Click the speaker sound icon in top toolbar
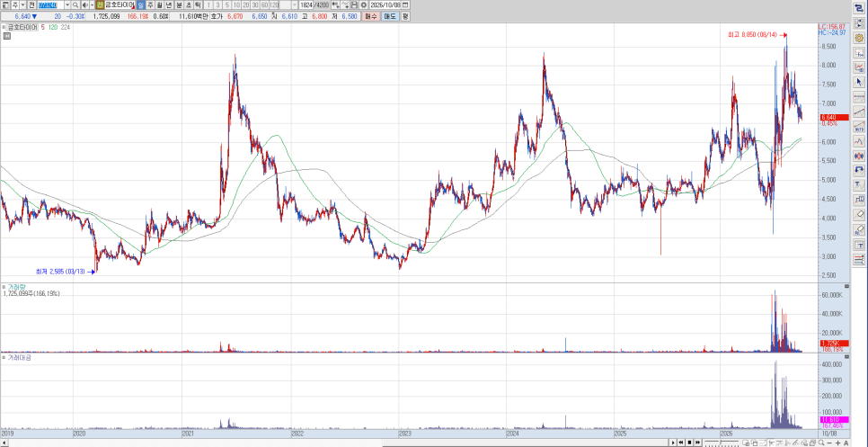Viewport: 868px width, 447px height. point(84,4)
